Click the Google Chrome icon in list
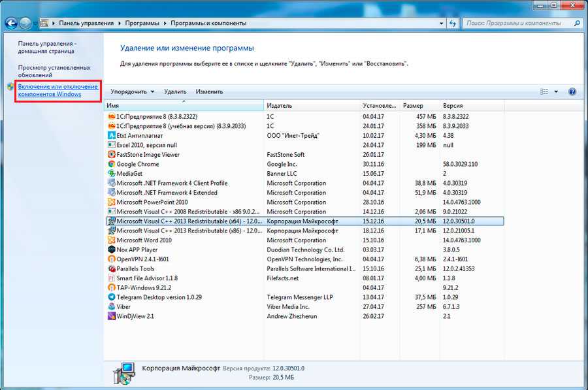 coord(111,165)
